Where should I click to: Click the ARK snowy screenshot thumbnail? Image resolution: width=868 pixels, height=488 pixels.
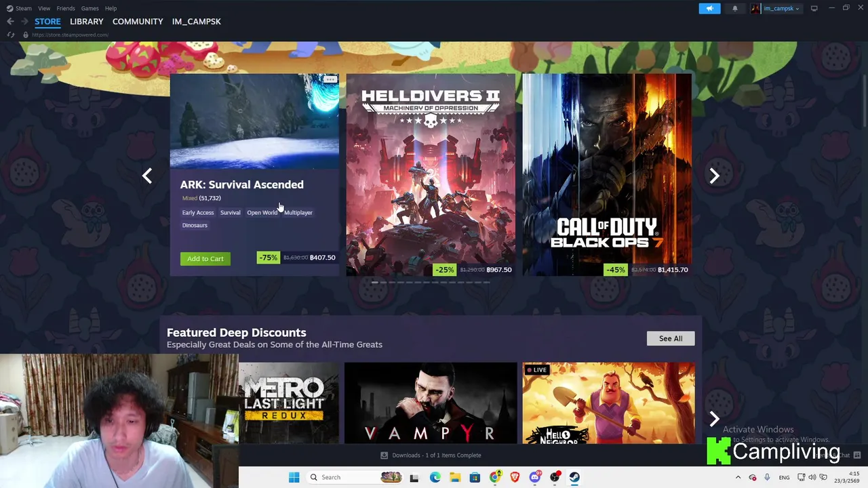254,121
